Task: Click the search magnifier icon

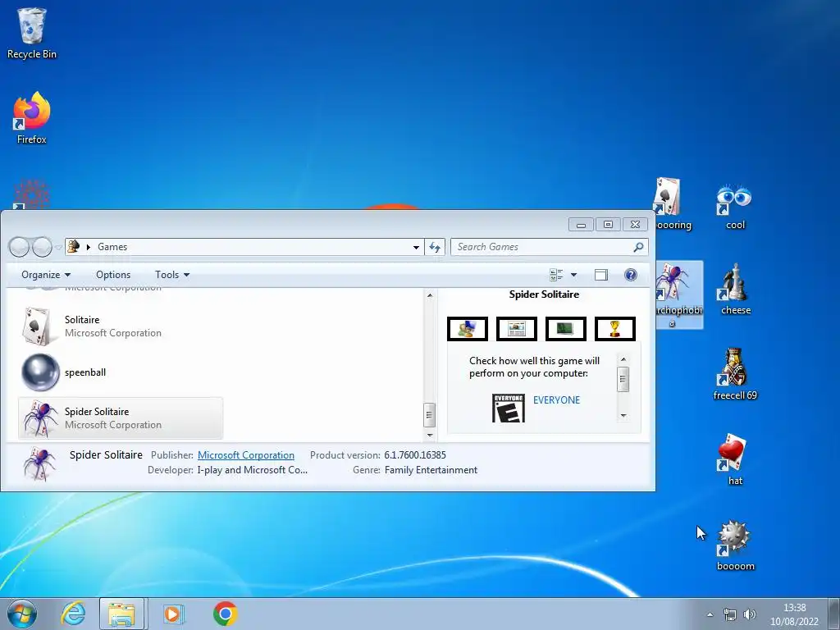Action: (638, 247)
